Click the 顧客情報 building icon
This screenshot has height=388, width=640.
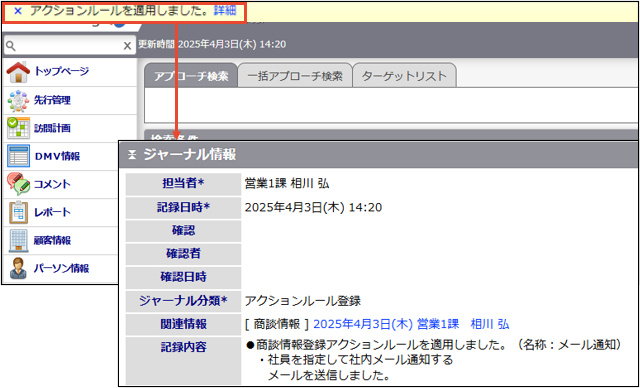click(x=18, y=241)
